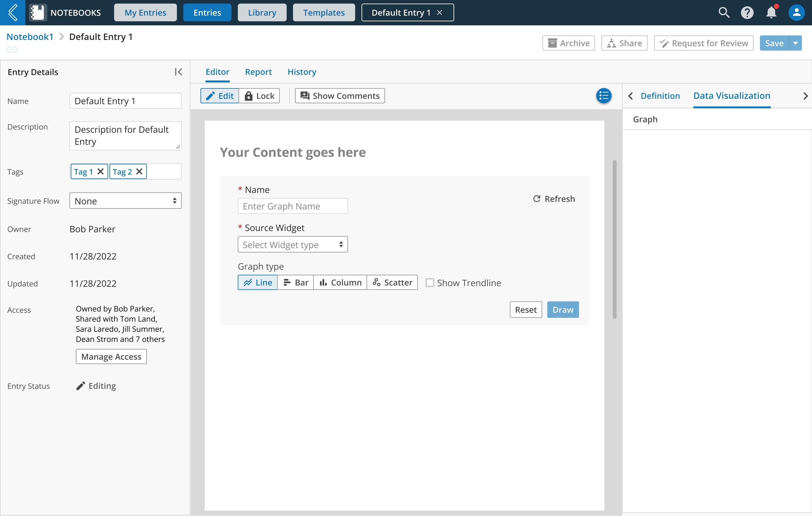Click the link icon under Notebook1
812x516 pixels.
click(x=12, y=49)
